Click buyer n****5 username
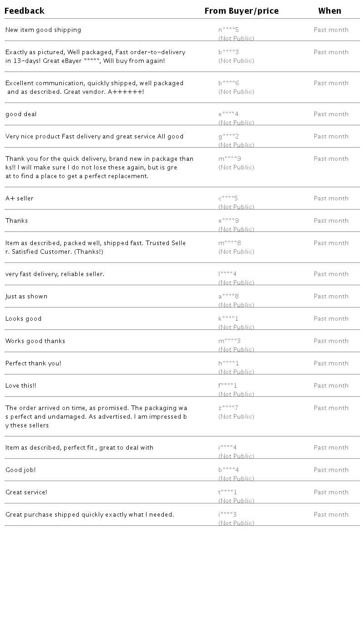 228,30
